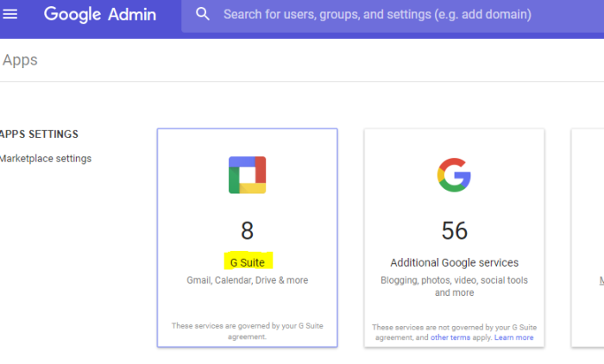Open the other terms link
This screenshot has height=364, width=604.
point(450,337)
